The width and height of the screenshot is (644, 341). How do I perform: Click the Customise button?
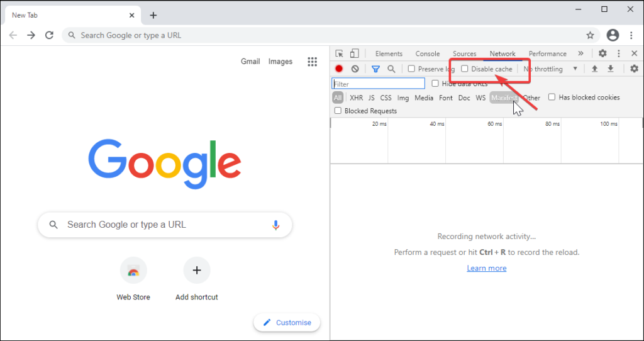pyautogui.click(x=287, y=323)
